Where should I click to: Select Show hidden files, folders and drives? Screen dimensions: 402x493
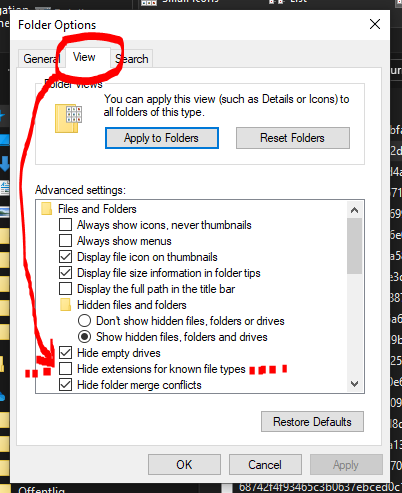click(x=84, y=337)
